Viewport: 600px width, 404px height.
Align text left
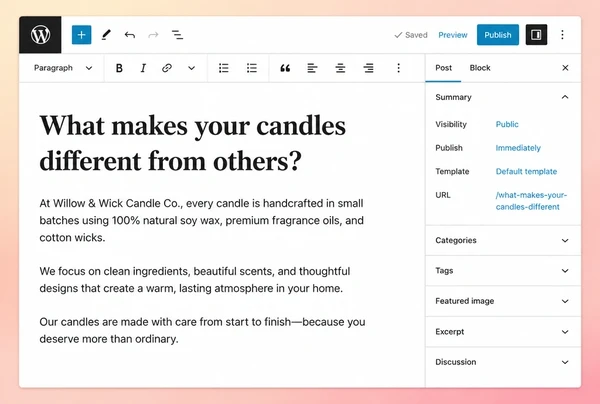click(312, 68)
